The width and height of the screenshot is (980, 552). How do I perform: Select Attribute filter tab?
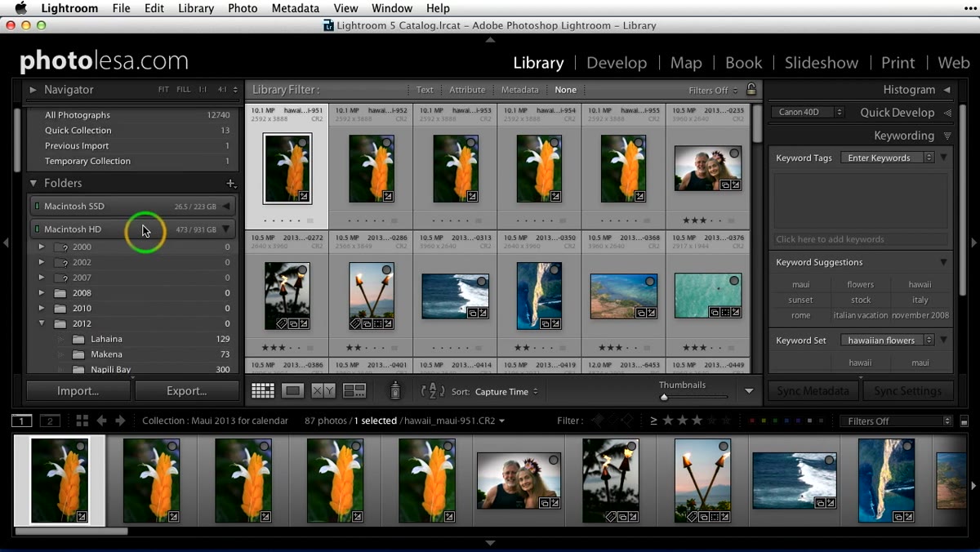point(467,90)
